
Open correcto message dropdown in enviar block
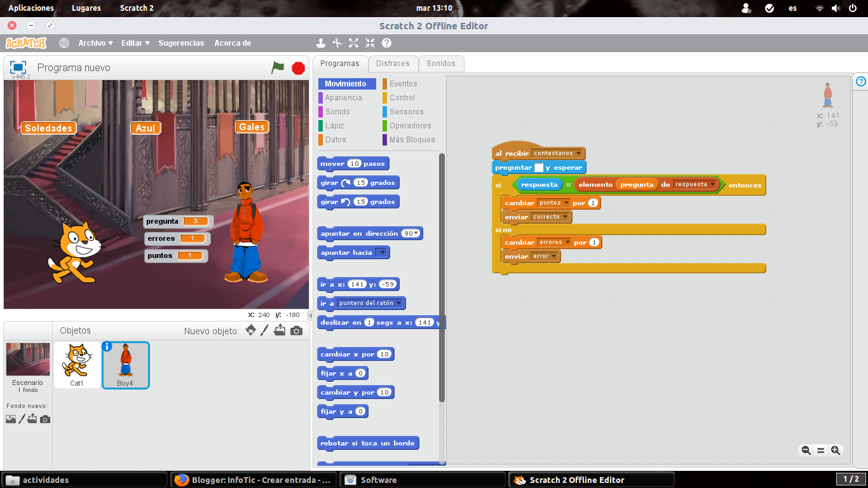click(565, 217)
